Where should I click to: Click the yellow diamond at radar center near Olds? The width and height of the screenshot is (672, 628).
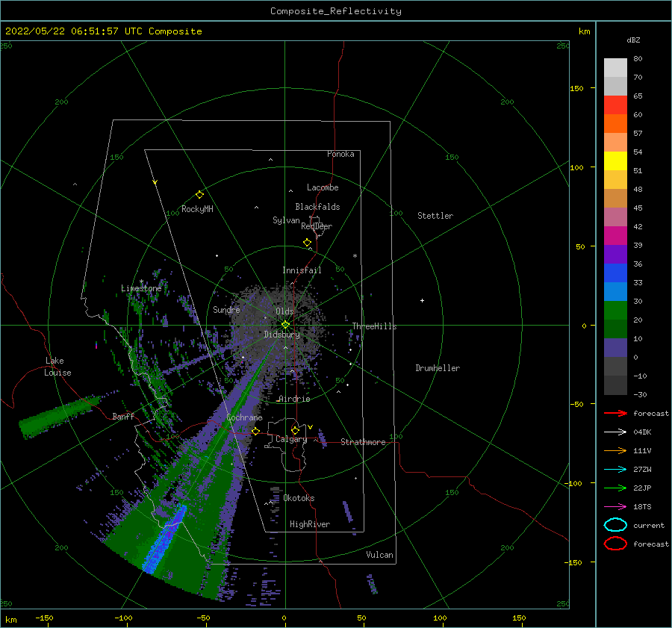tap(285, 325)
